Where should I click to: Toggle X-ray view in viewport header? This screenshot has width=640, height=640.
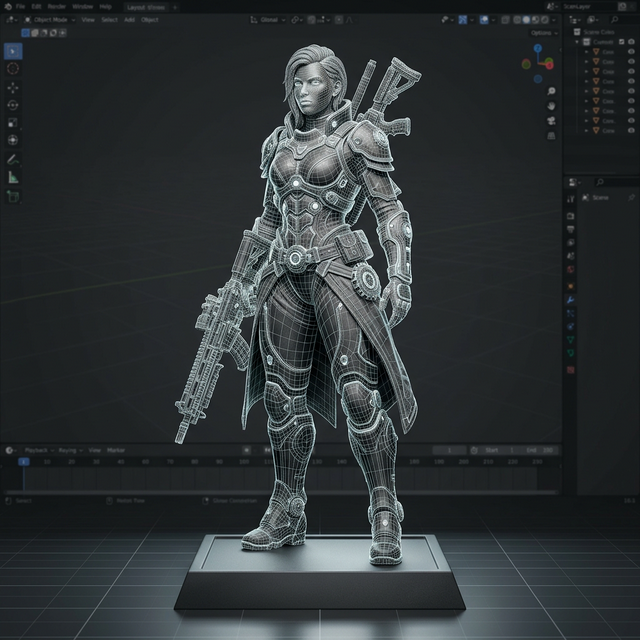click(x=505, y=20)
